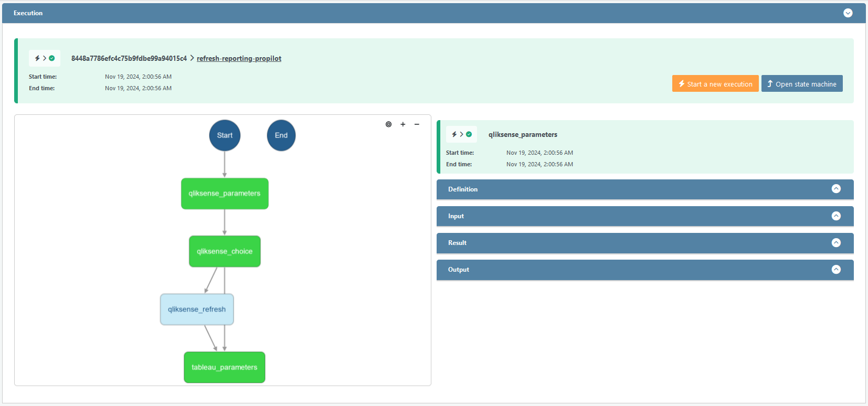Viewport: 868px width, 406px height.
Task: Expand the Definition section
Action: (836, 189)
